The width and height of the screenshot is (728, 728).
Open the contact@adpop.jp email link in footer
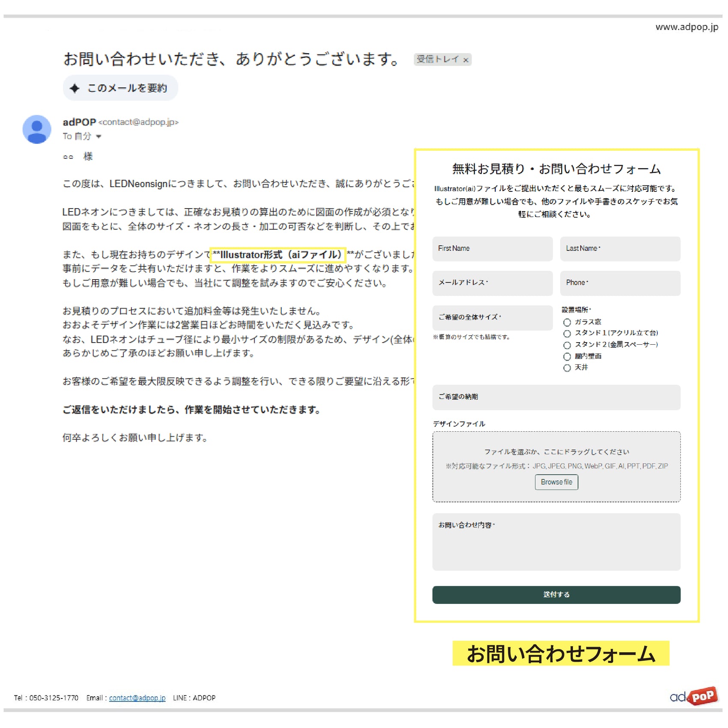click(137, 698)
